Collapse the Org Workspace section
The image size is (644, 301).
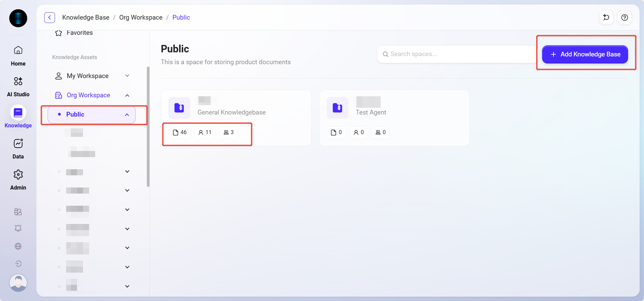tap(127, 95)
